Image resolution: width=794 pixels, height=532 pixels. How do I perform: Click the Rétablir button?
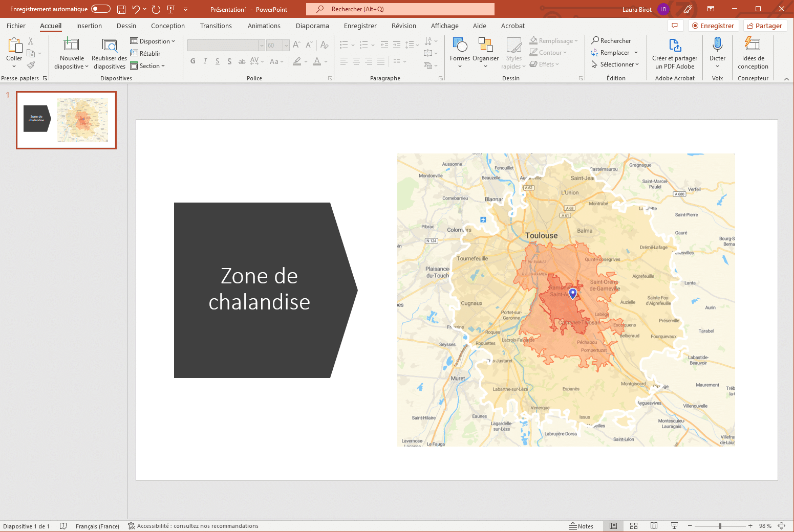pos(145,53)
